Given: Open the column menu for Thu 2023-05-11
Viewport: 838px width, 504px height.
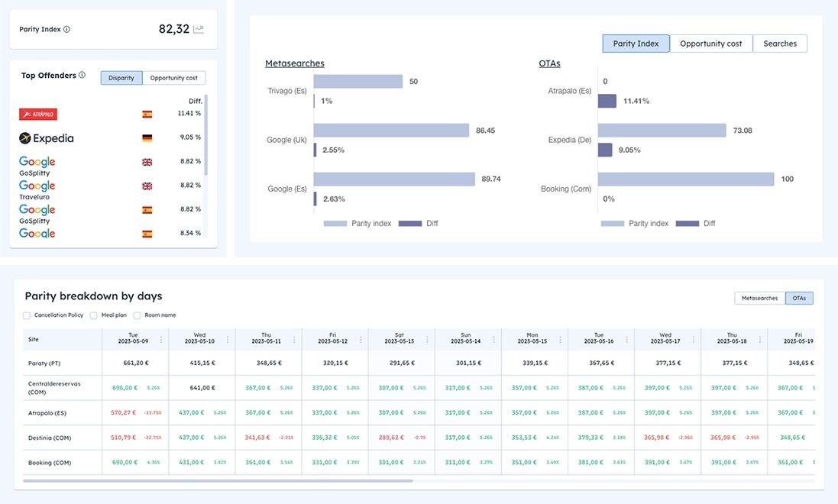Looking at the screenshot, I should click(294, 339).
